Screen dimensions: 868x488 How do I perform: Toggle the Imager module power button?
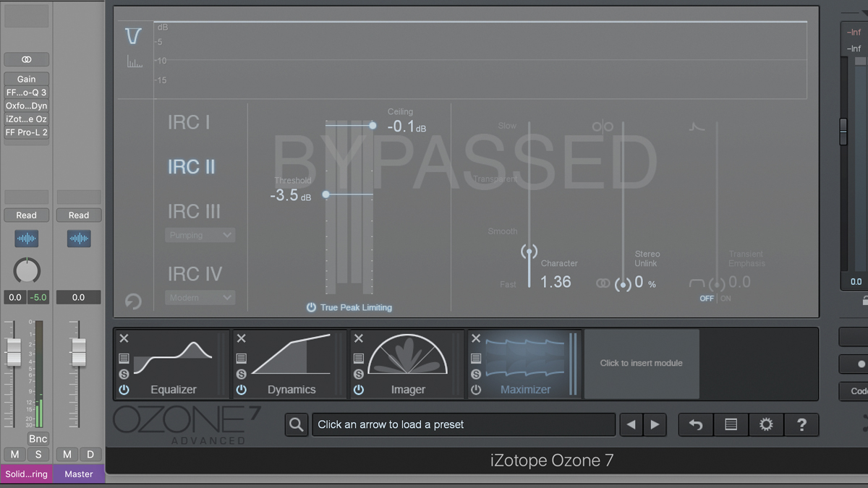pos(358,390)
